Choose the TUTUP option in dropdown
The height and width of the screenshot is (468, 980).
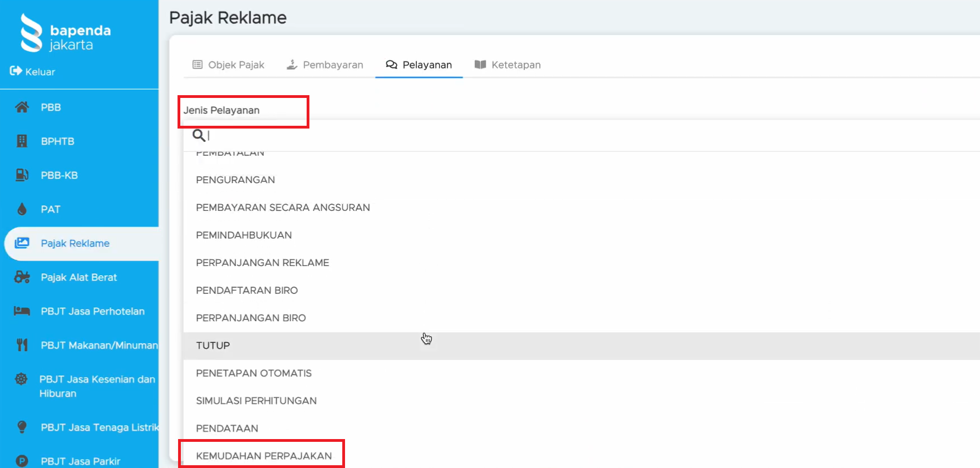click(213, 346)
